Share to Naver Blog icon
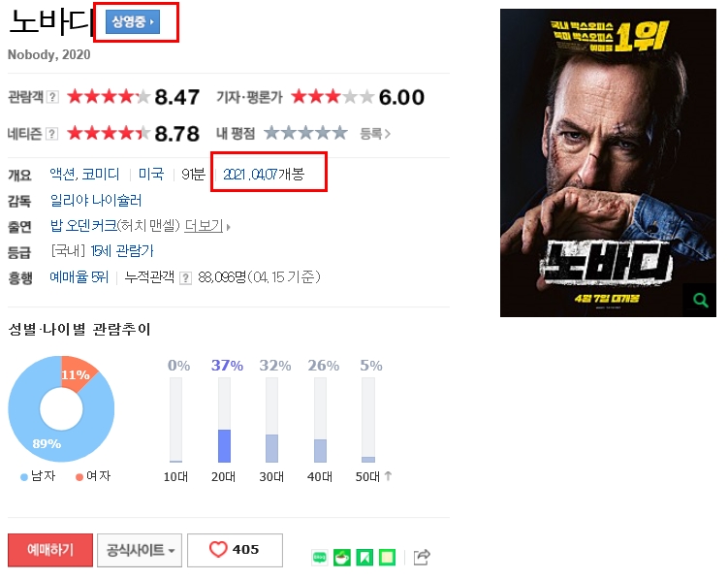This screenshot has width=728, height=580. click(320, 557)
